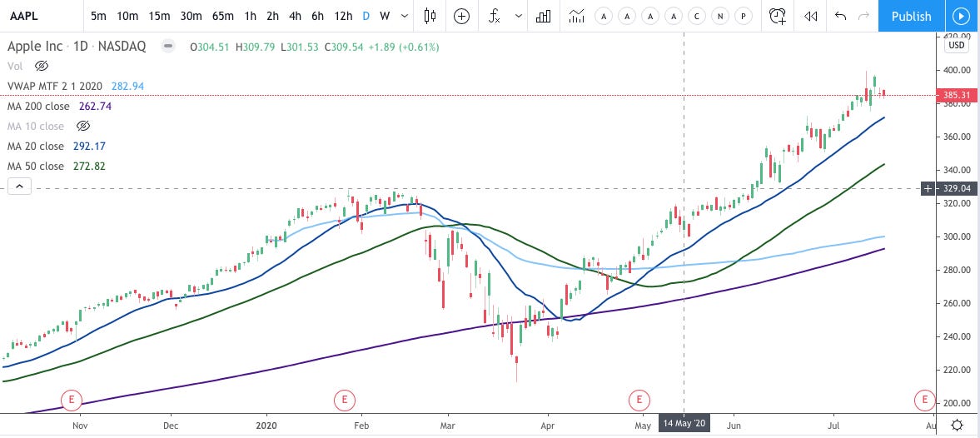Select the 15m timeframe
Screen dimensions: 980x438
(x=159, y=17)
